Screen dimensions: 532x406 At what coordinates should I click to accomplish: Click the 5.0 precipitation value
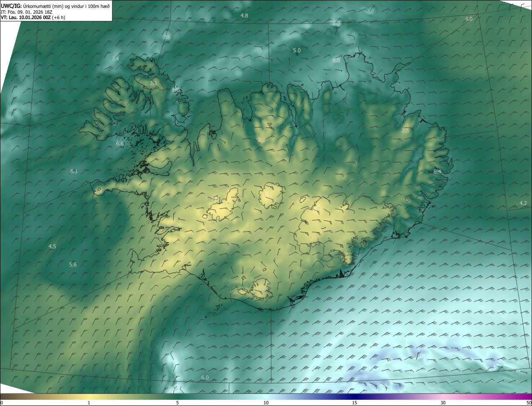click(297, 50)
